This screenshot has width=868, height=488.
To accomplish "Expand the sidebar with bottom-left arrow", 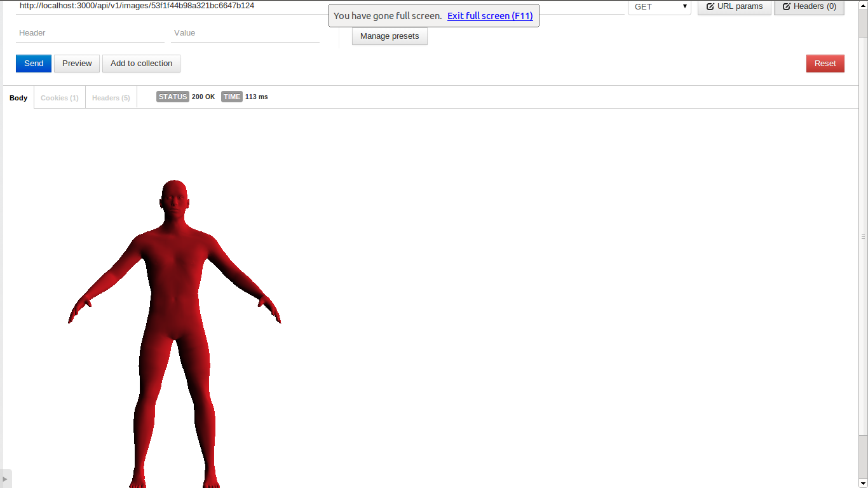I will coord(6,478).
